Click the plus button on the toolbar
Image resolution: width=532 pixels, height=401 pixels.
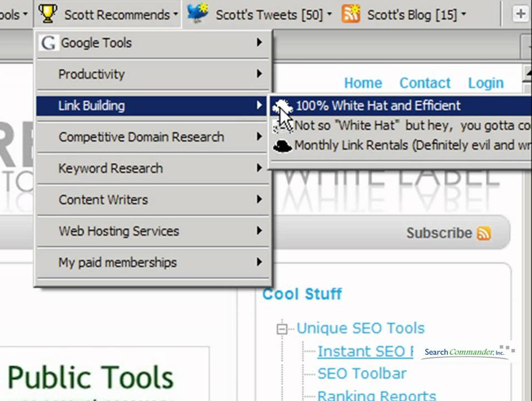tap(520, 14)
